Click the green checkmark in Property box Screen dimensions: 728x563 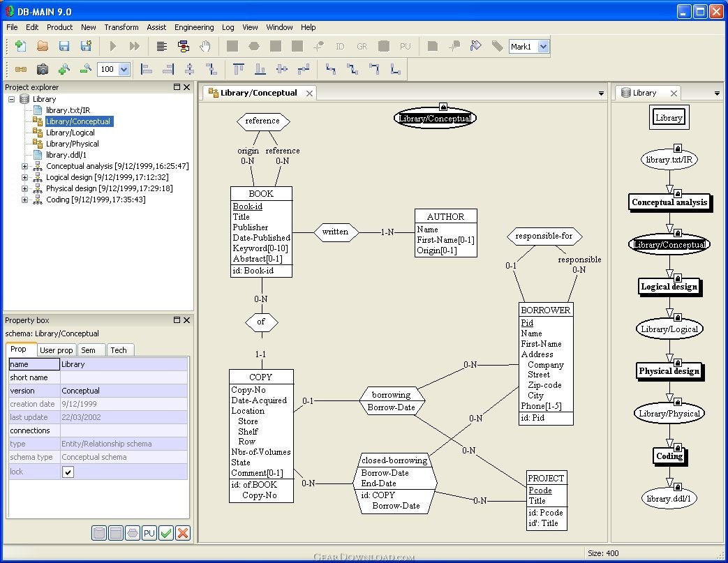tap(166, 533)
